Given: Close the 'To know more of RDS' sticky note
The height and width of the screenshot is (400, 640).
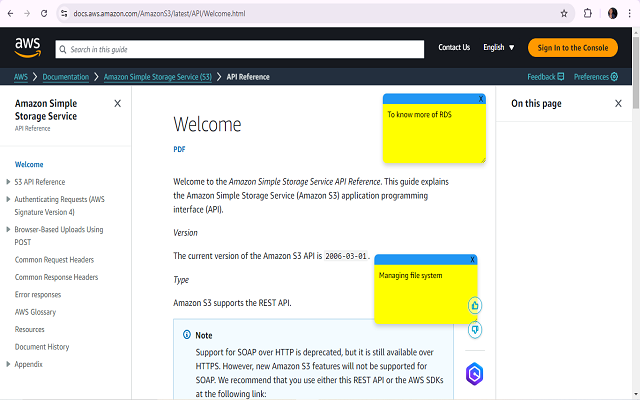Looking at the screenshot, I should [481, 99].
